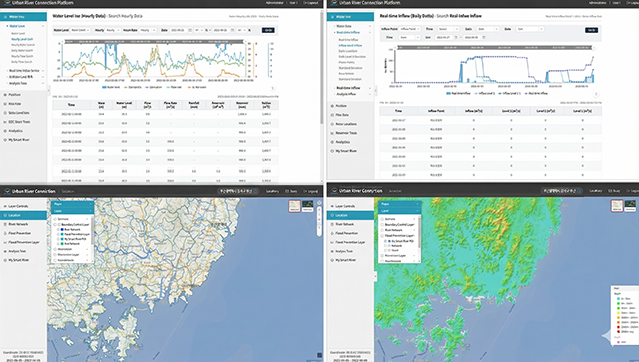639x362 pixels.
Task: Open River Network in the road map window sidebar
Action: point(18,224)
